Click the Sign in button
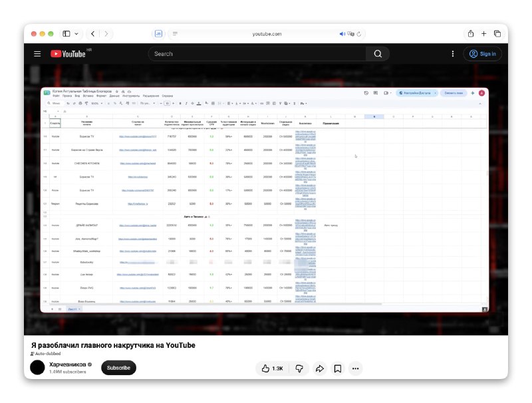The image size is (532, 403). 483,54
